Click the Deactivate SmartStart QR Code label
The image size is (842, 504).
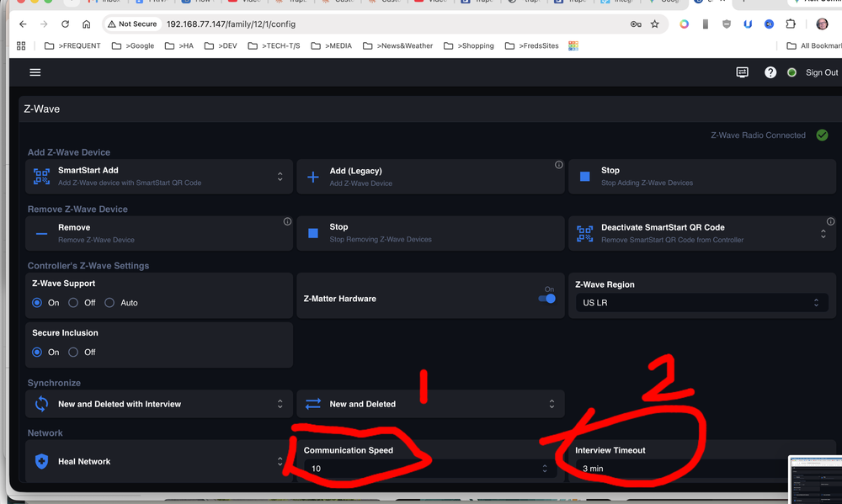click(663, 227)
